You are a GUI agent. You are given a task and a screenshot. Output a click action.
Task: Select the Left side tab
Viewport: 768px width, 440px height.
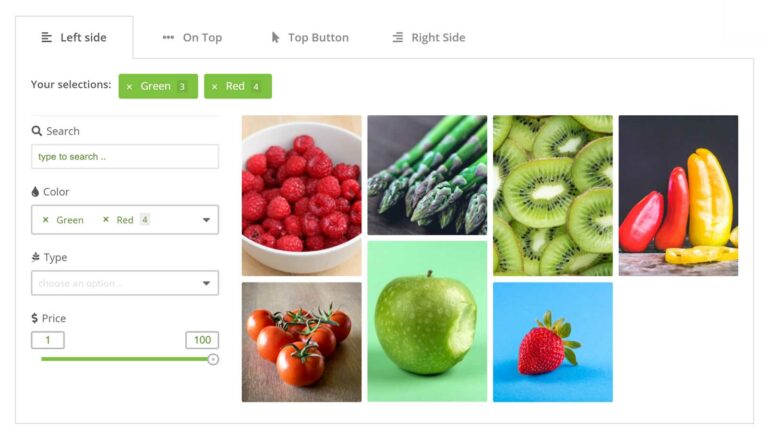pyautogui.click(x=74, y=38)
